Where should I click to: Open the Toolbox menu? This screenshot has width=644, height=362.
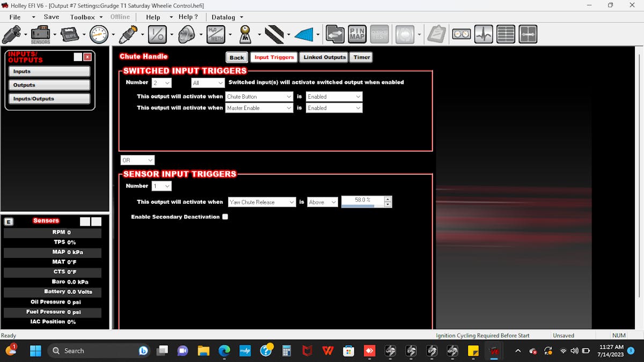pos(82,17)
